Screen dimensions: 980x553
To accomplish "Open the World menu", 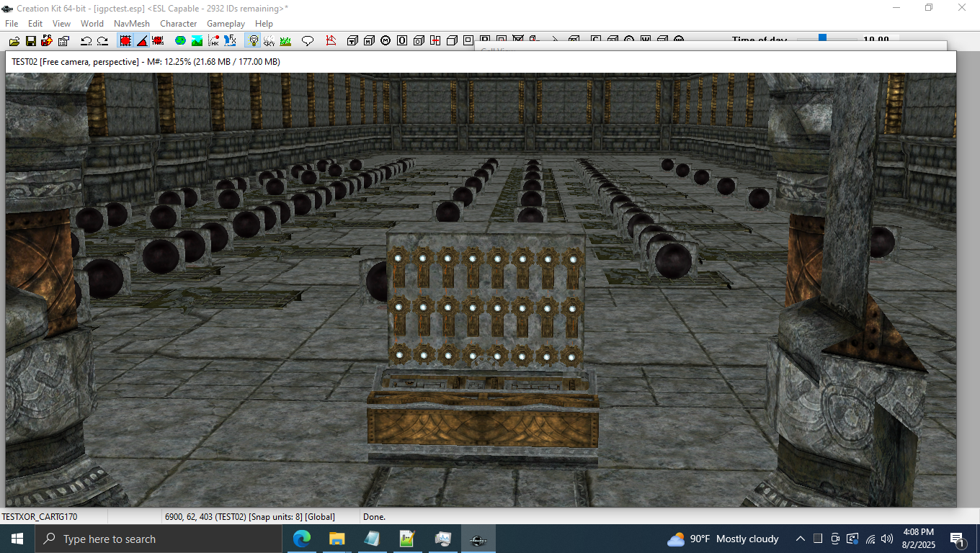I will tap(92, 24).
